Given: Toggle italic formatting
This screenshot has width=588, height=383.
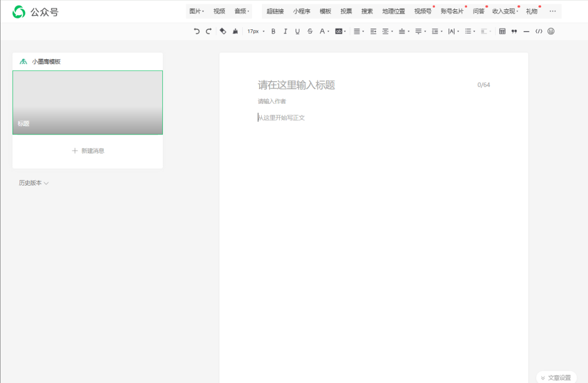Looking at the screenshot, I should click(285, 32).
